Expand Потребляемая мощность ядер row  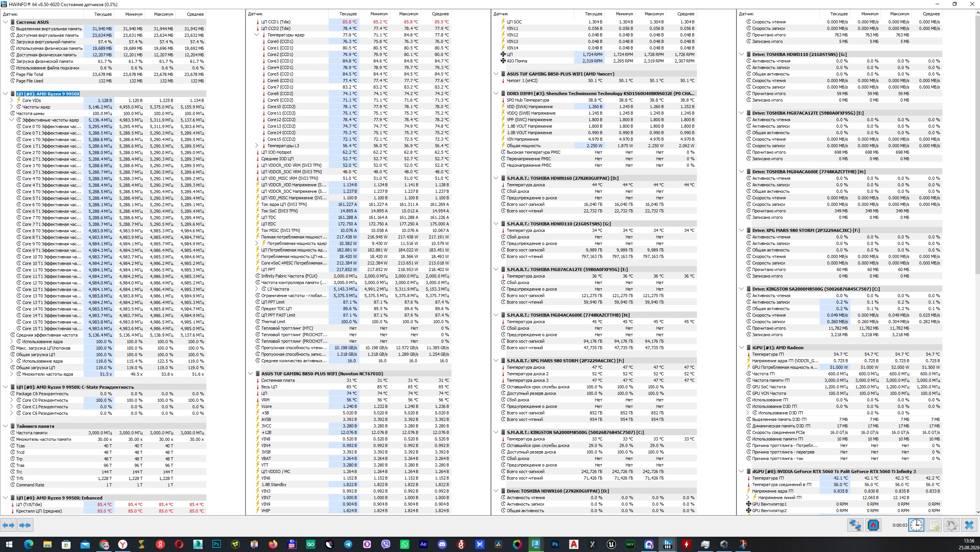coord(257,243)
